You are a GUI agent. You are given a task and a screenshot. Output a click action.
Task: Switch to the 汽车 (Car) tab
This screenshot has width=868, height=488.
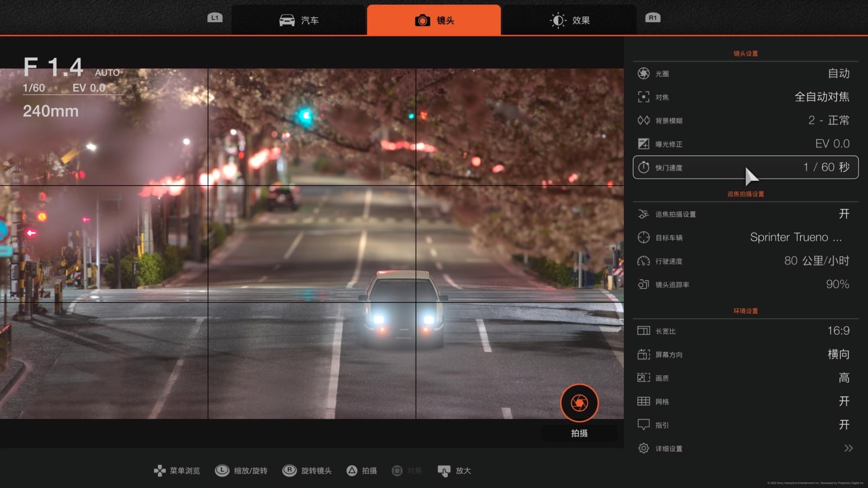pyautogui.click(x=299, y=20)
